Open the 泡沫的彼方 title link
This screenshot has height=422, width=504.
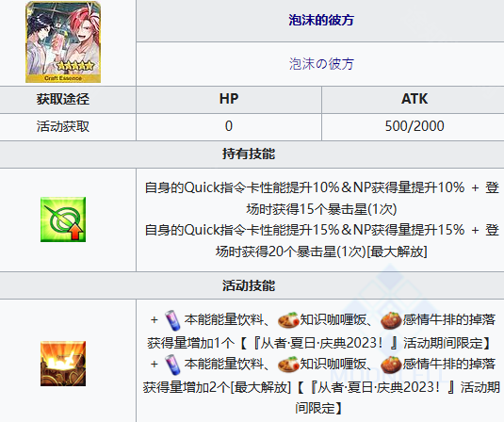321,20
